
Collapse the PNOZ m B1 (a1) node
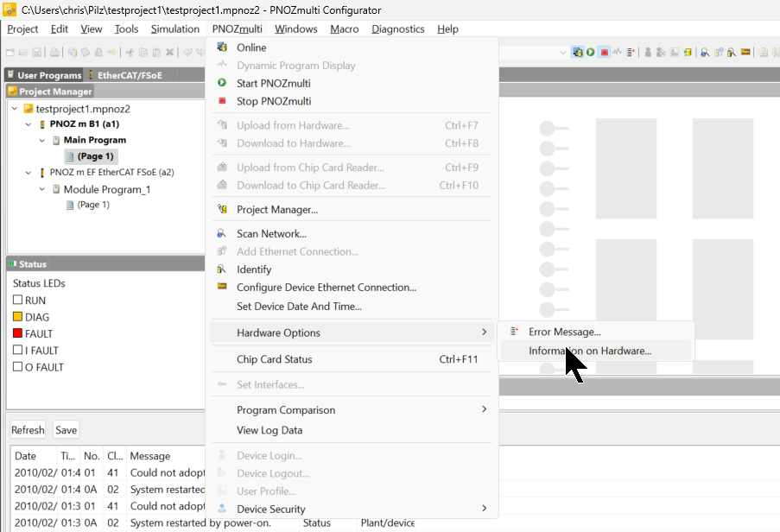pos(29,124)
